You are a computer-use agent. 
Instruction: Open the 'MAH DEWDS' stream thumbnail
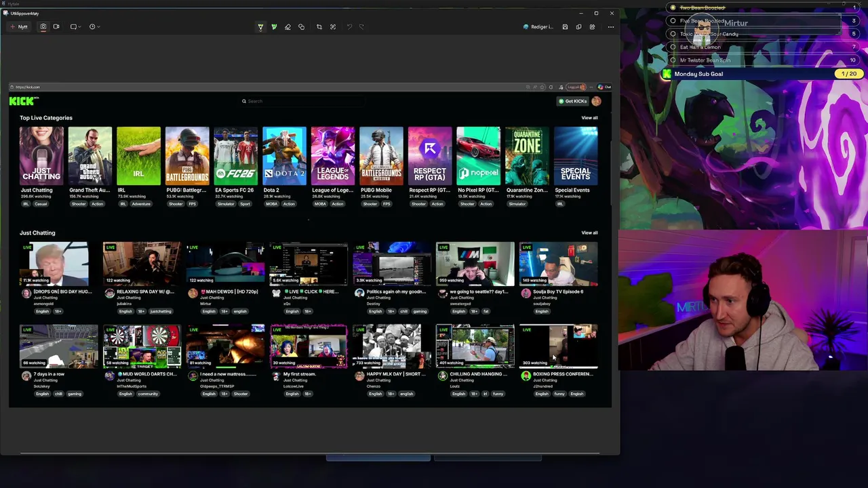coord(225,264)
